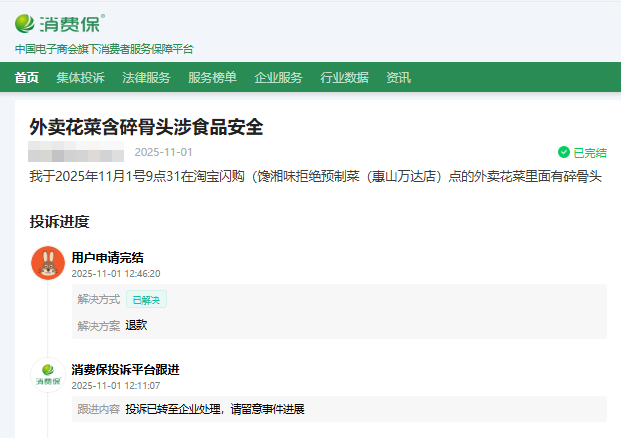Navigate to 行业数据 section

[344, 78]
